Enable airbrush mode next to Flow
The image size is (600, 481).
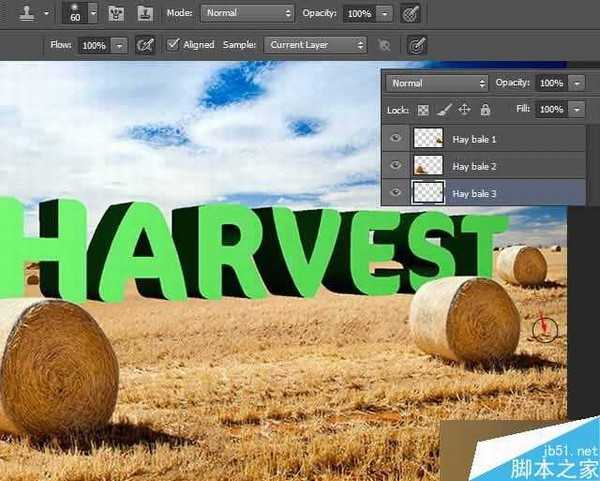pos(146,45)
